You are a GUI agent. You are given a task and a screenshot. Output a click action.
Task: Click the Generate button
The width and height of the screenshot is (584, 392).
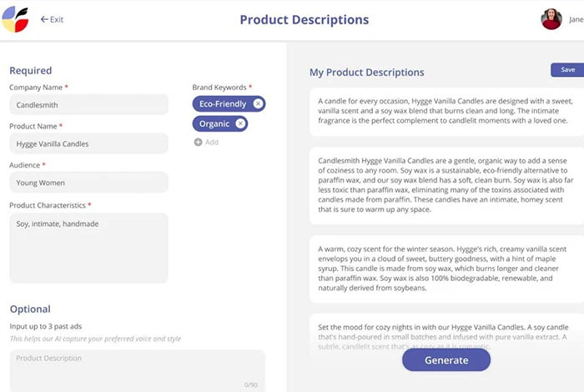coord(446,360)
